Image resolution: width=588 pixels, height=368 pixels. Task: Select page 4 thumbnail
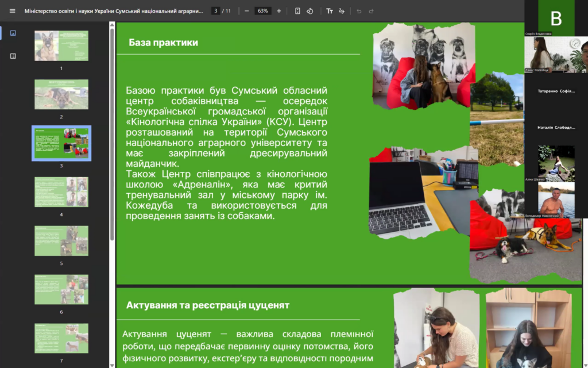click(x=61, y=192)
